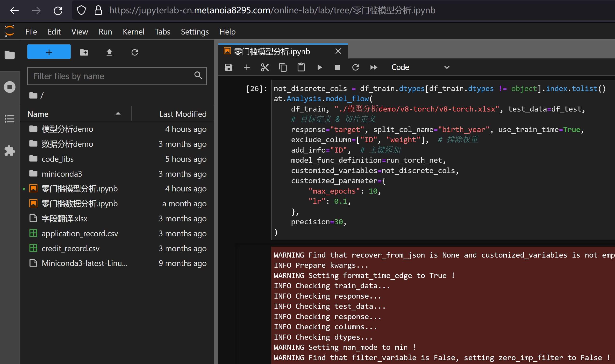Click the save notebook icon

(x=229, y=67)
